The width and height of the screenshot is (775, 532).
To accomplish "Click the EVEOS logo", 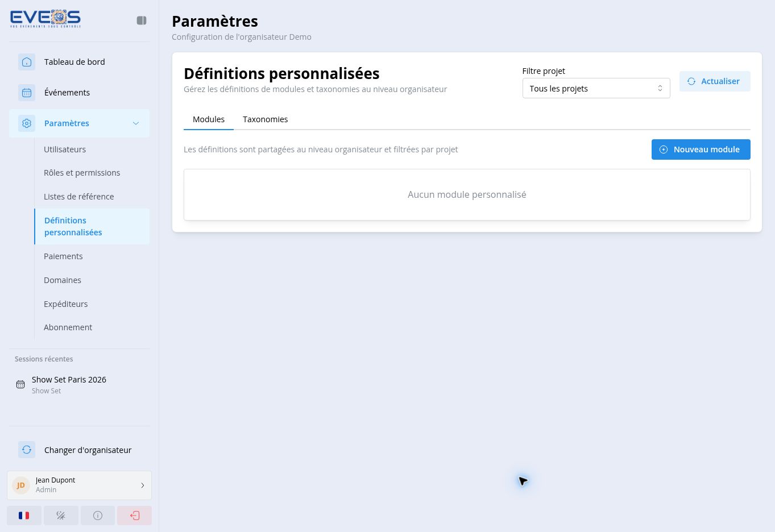I will (45, 19).
